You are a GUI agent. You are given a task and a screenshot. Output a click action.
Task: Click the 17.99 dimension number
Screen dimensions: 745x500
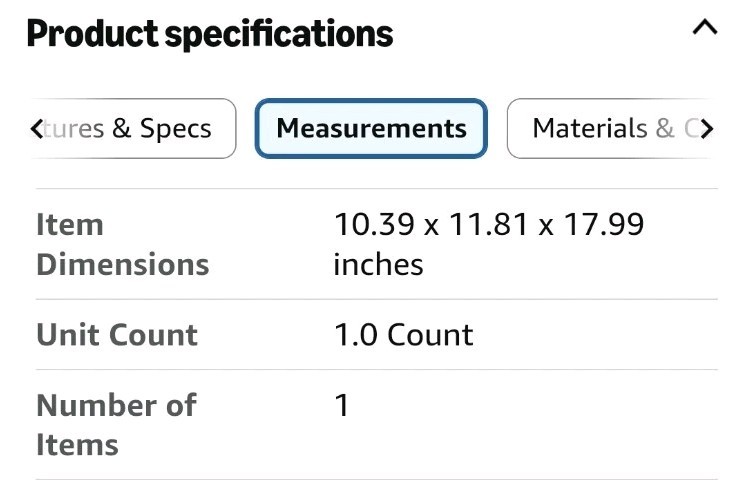[602, 225]
